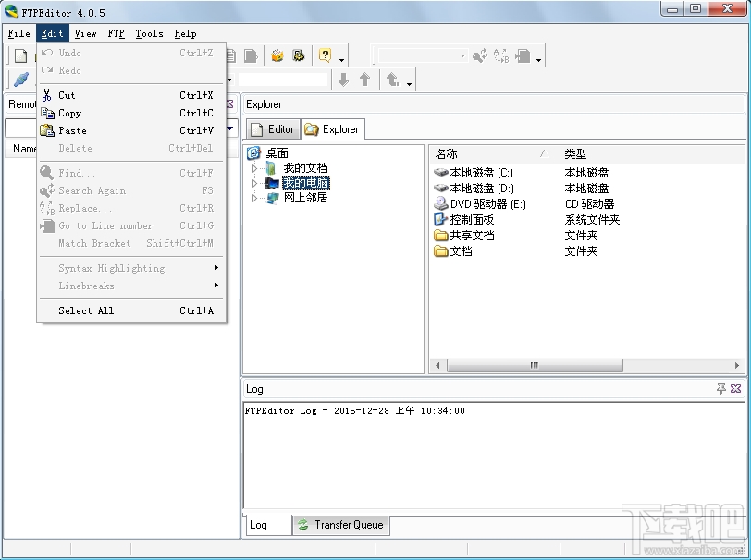Image resolution: width=751 pixels, height=560 pixels.
Task: Click the 桌面 desktop icon in tree
Action: pyautogui.click(x=253, y=152)
